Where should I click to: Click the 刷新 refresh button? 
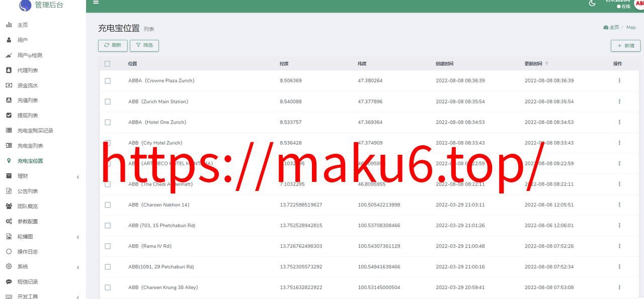(113, 45)
